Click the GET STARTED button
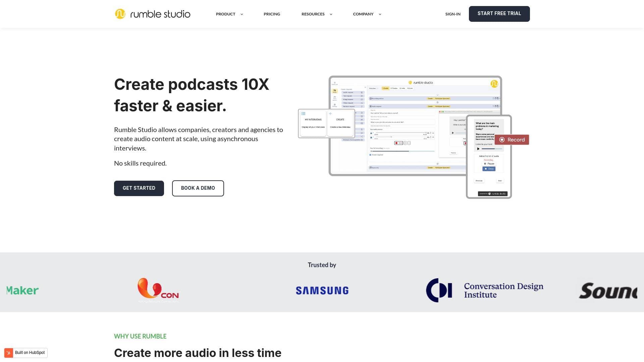The image size is (644, 362). (x=139, y=188)
